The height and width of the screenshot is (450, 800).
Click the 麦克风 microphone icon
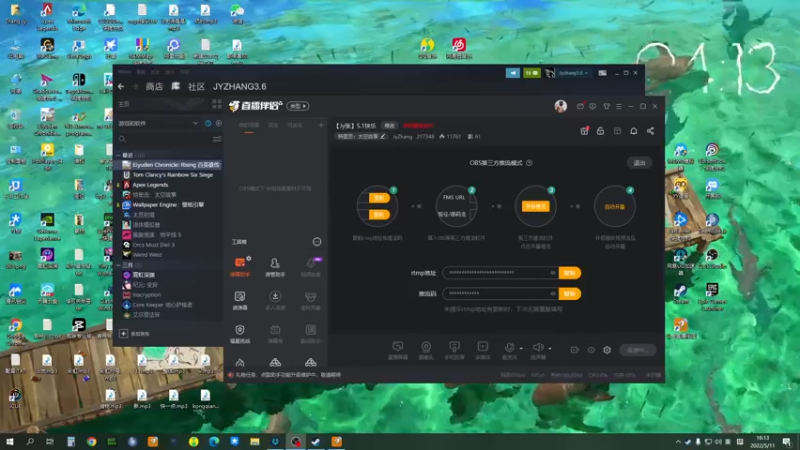pyautogui.click(x=509, y=348)
